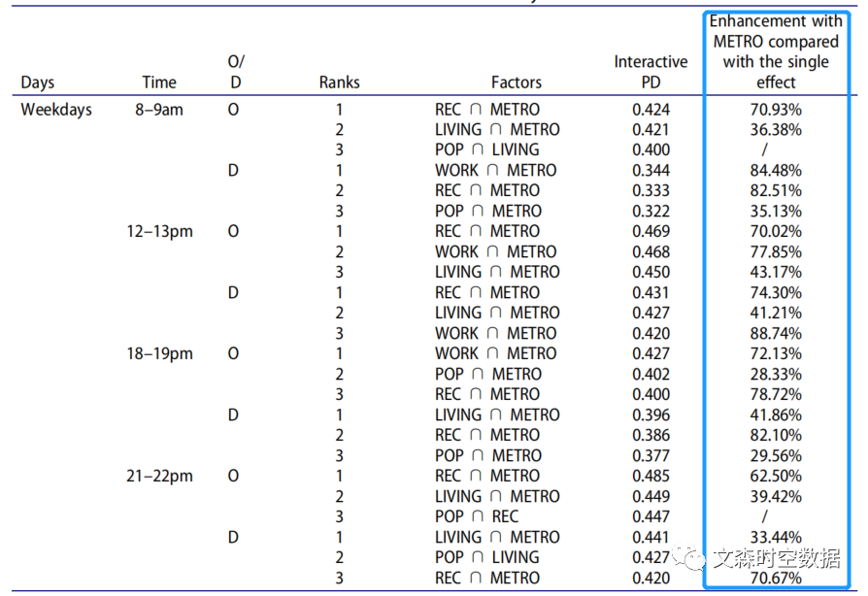Image resolution: width=868 pixels, height=596 pixels.
Task: Click the Interactive PD value 0.344
Action: pos(651,171)
